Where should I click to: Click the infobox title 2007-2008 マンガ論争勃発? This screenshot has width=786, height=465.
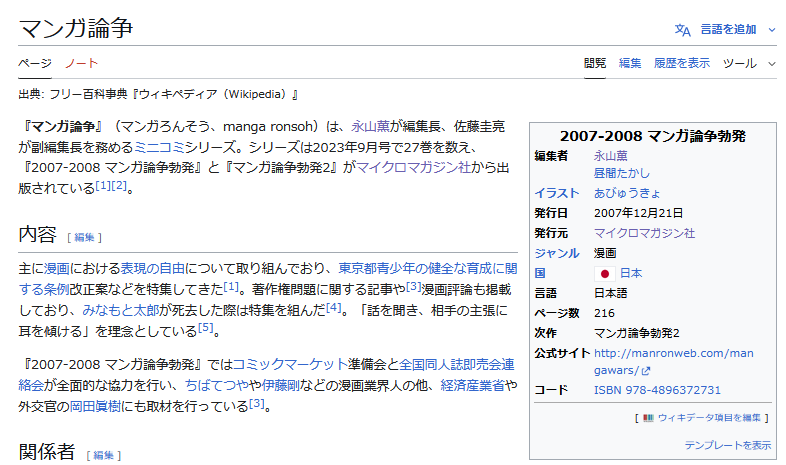[x=653, y=136]
